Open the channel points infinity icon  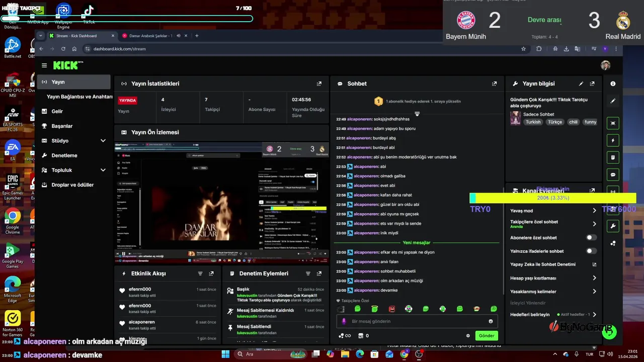pyautogui.click(x=345, y=336)
